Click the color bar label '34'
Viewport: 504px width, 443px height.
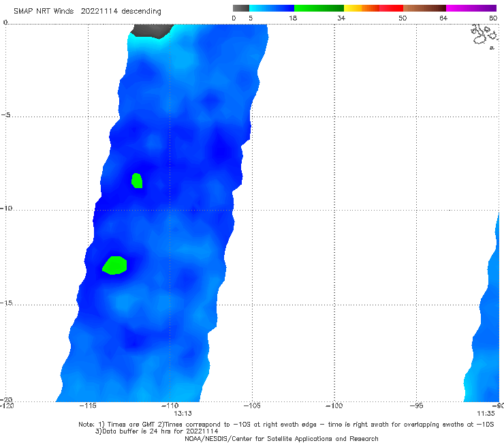(341, 18)
